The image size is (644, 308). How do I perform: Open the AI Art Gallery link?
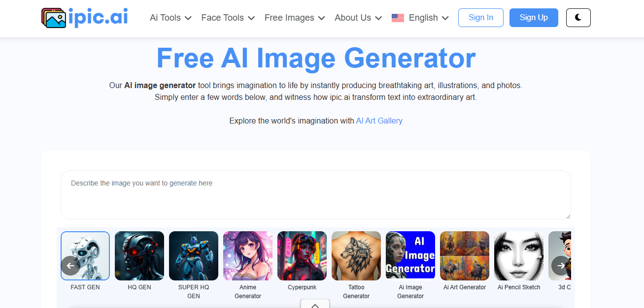click(379, 121)
